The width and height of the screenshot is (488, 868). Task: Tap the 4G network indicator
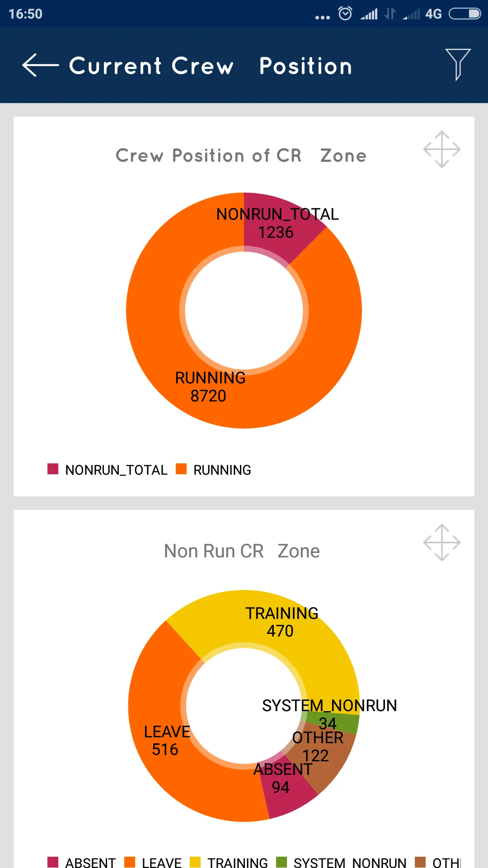point(433,14)
